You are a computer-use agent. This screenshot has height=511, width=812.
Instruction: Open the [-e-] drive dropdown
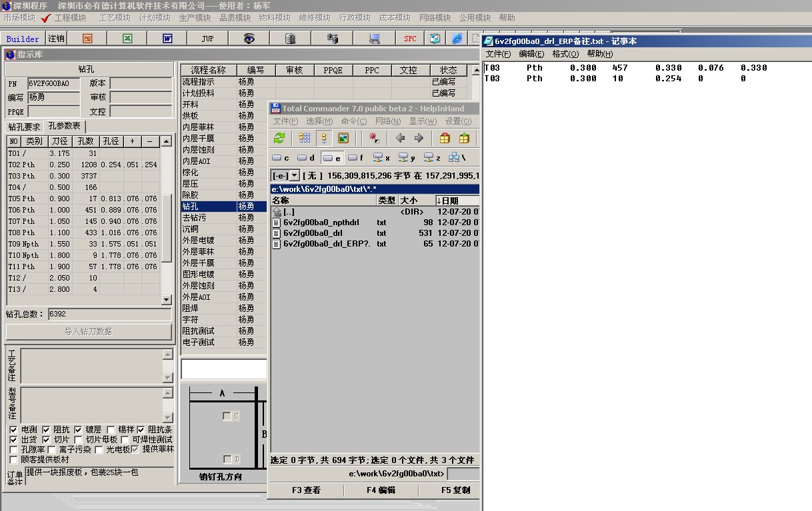[295, 175]
